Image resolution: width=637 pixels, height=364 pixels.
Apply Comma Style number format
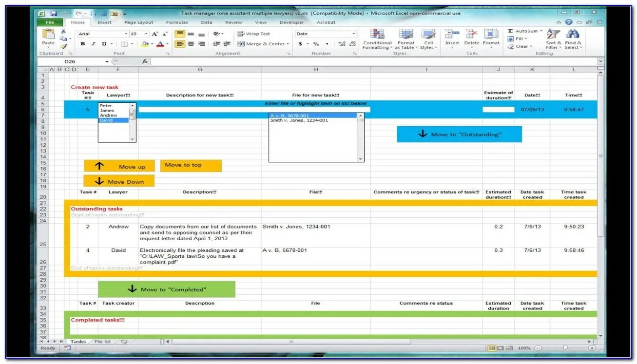(327, 44)
